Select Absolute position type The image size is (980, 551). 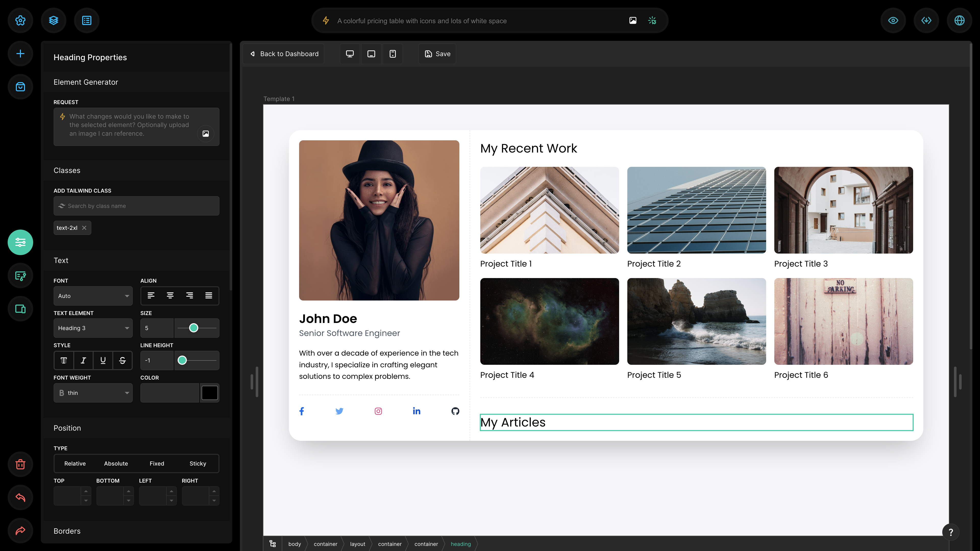(x=116, y=464)
